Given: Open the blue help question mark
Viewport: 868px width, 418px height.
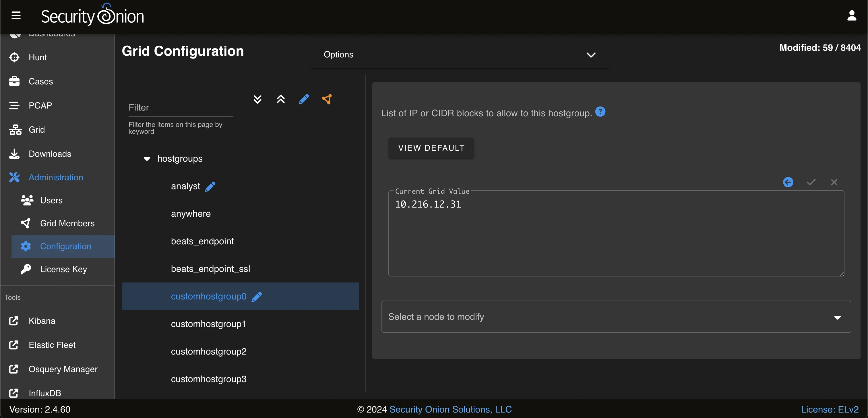Looking at the screenshot, I should 600,112.
